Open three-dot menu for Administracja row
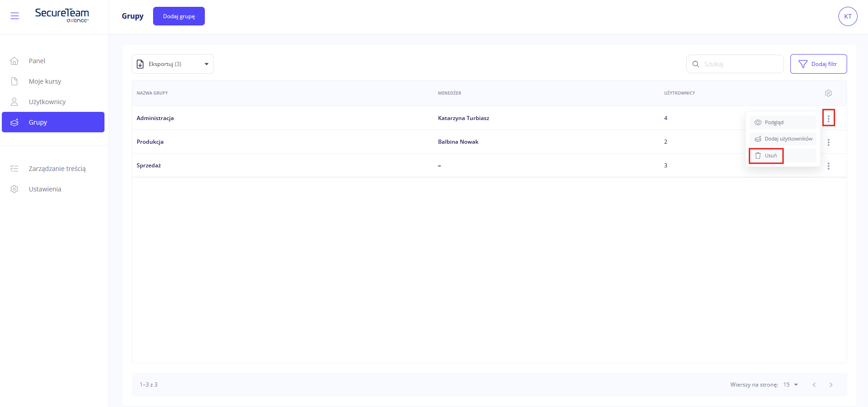Viewport: 868px width, 407px height. click(x=828, y=118)
